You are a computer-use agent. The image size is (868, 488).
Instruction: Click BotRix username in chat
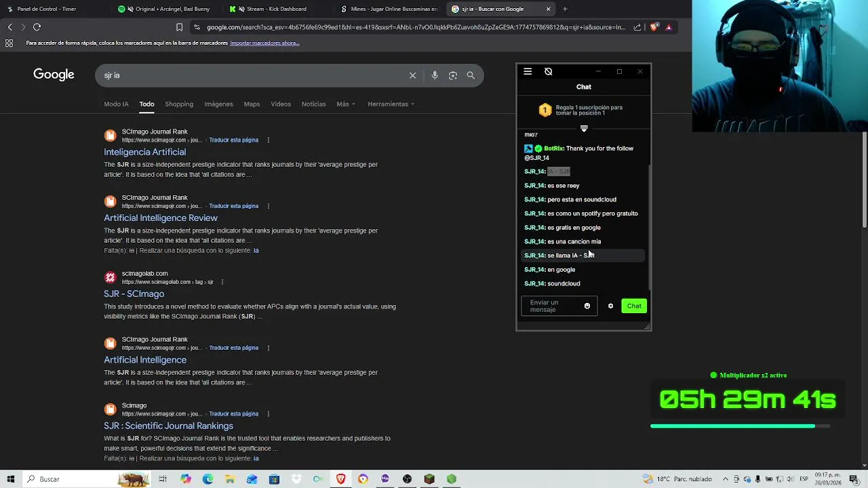[553, 148]
